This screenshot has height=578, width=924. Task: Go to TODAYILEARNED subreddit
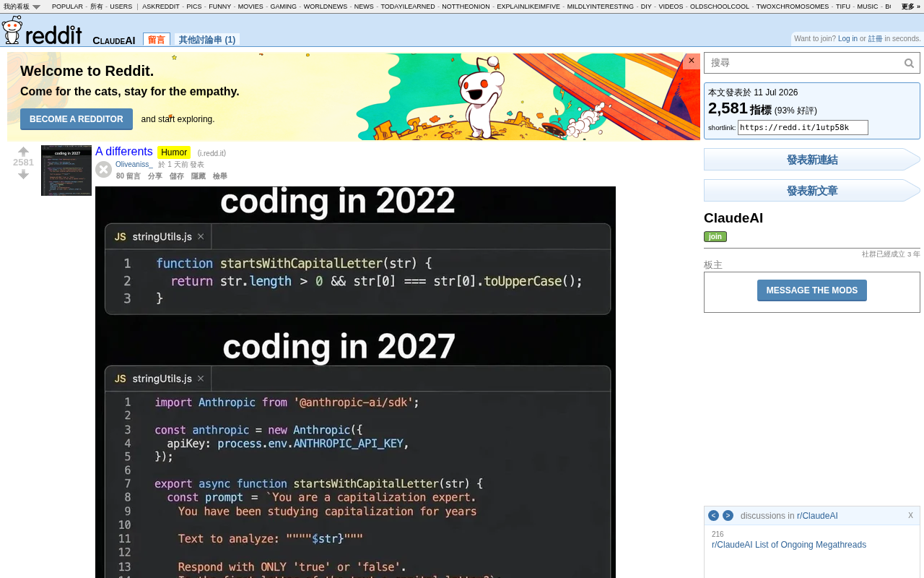408,7
